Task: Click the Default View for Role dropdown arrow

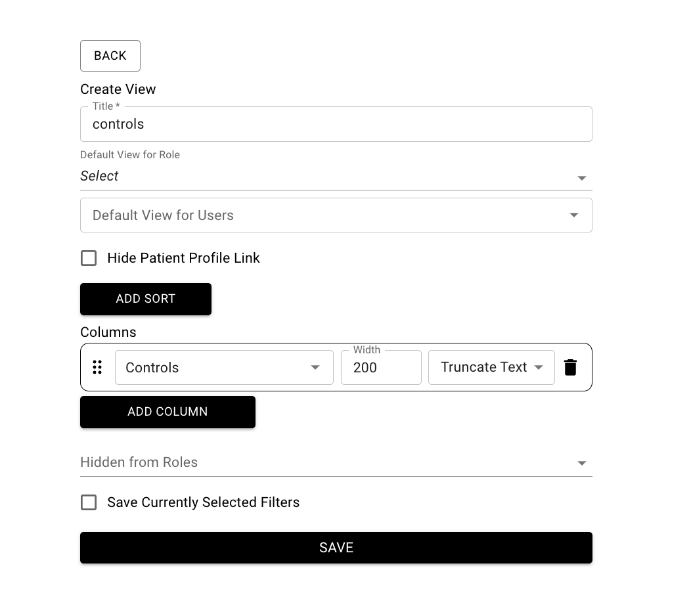Action: [581, 177]
